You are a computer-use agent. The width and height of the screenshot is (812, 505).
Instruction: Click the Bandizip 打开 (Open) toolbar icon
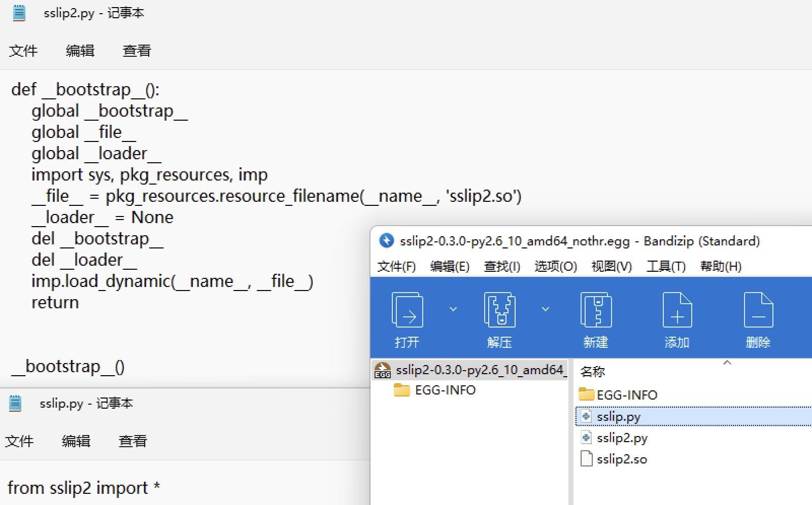407,310
